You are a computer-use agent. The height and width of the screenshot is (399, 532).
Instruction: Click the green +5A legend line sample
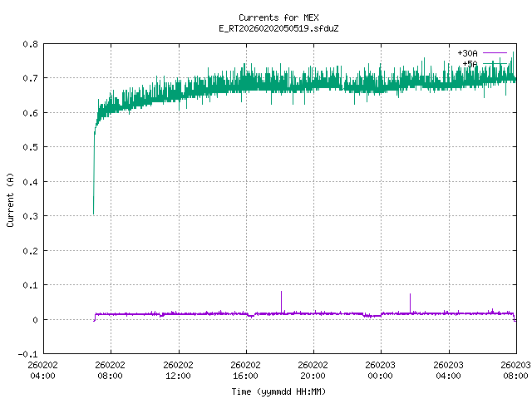[x=495, y=63]
